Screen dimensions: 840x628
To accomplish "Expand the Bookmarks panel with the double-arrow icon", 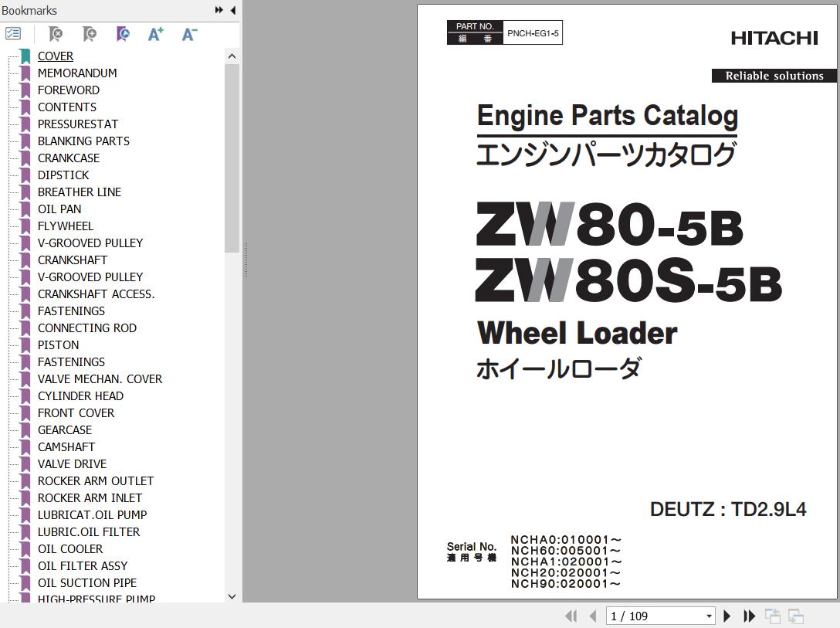I will tap(219, 10).
